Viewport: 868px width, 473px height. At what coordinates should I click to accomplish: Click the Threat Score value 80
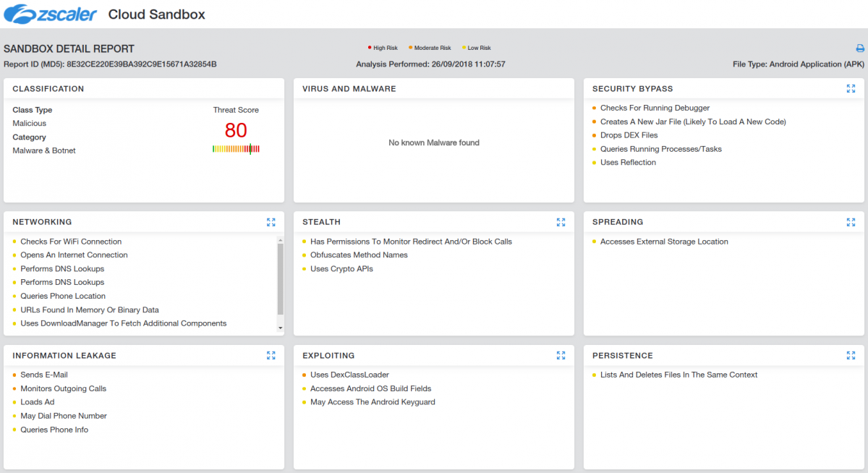coord(236,130)
